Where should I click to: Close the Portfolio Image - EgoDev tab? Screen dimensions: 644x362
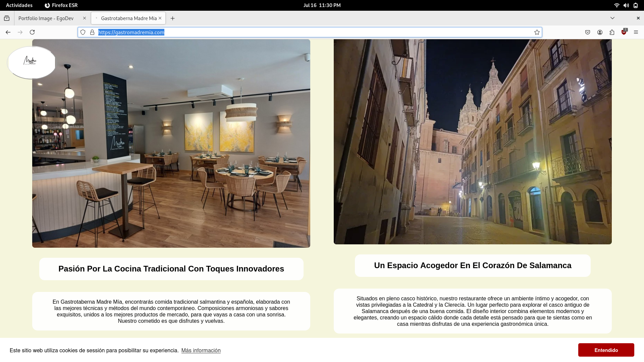[x=85, y=18]
